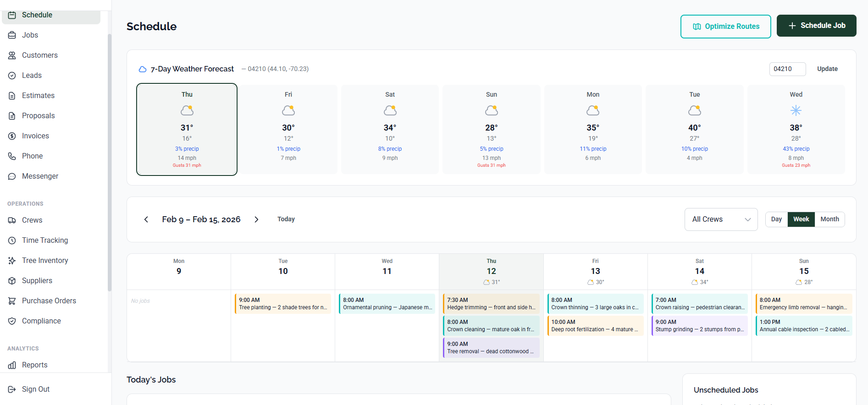The height and width of the screenshot is (405, 868).
Task: Open the 9:00 AM Tree planting job
Action: 283,304
